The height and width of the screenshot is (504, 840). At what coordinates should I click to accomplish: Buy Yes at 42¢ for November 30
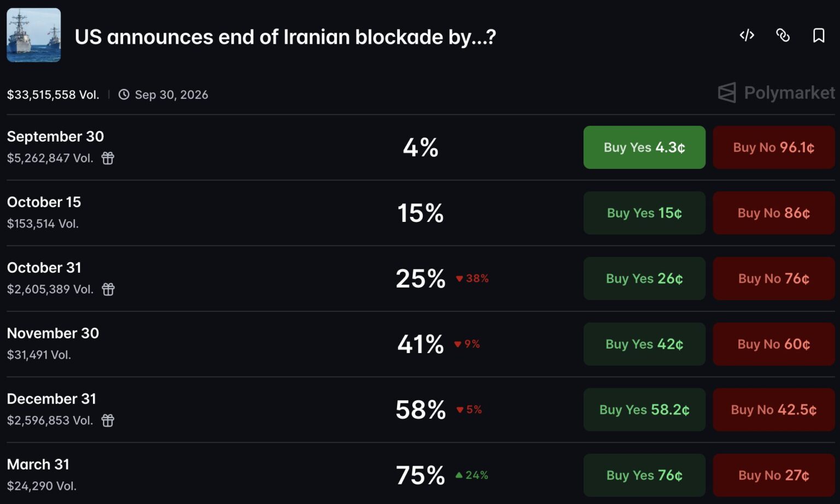(644, 344)
